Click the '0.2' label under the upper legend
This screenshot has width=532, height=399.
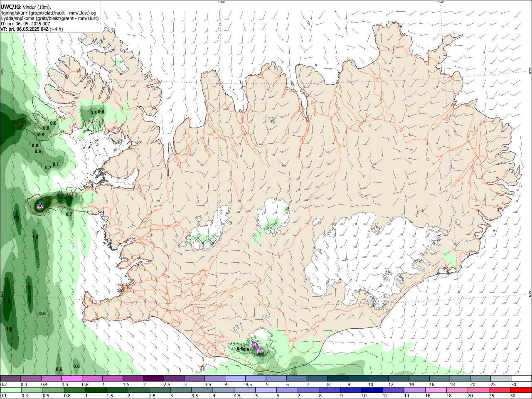pyautogui.click(x=4, y=384)
